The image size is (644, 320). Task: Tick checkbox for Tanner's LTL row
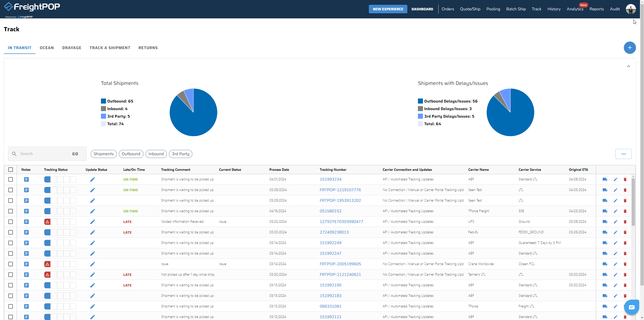coord(11,275)
